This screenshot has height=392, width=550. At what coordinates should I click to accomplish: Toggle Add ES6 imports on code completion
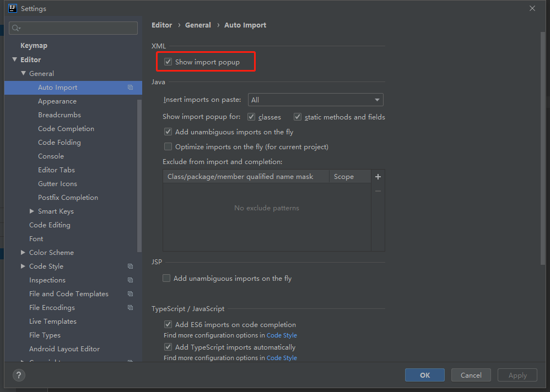pyautogui.click(x=168, y=324)
